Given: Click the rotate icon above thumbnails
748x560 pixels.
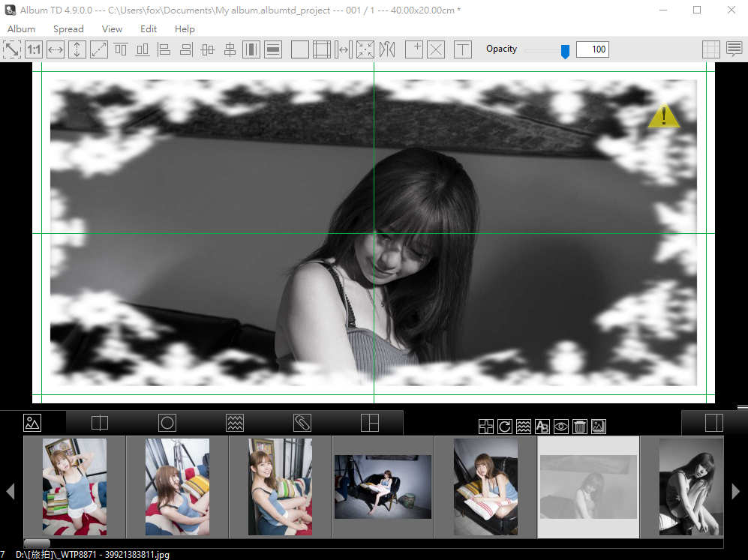Looking at the screenshot, I should 505,427.
